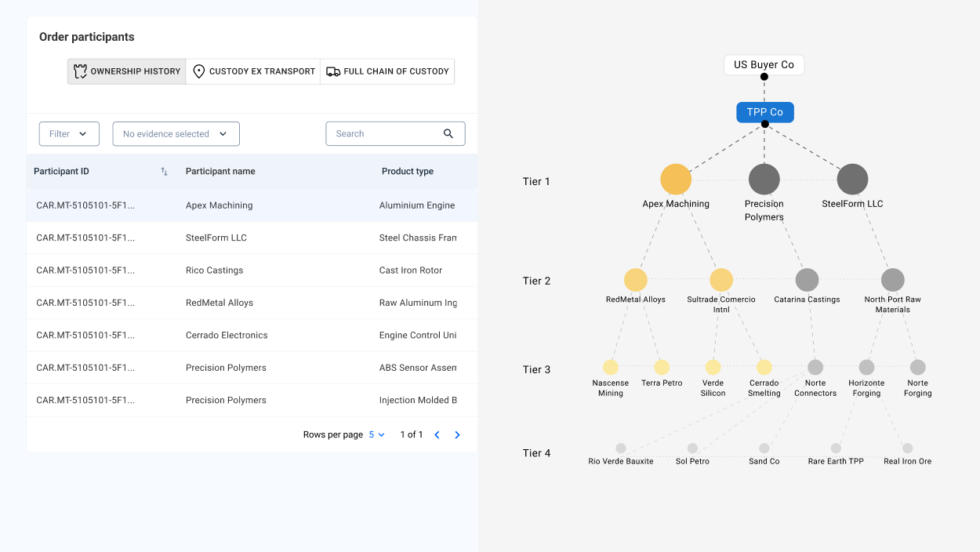
Task: Select the Catarina Castings node
Action: point(807,280)
